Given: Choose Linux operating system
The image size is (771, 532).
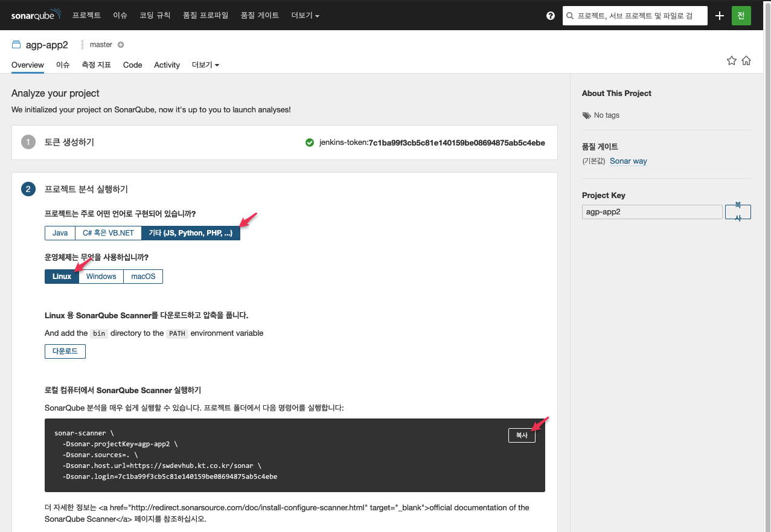Looking at the screenshot, I should coord(62,277).
